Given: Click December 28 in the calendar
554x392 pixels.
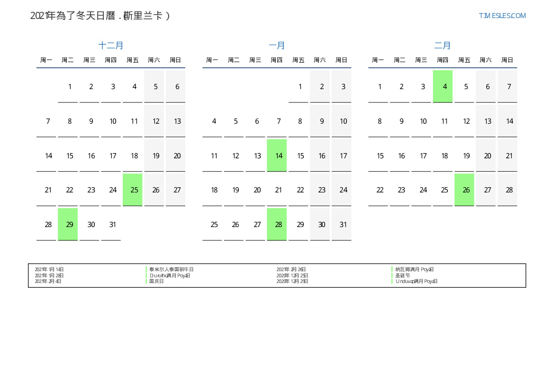Looking at the screenshot, I should (x=46, y=225).
